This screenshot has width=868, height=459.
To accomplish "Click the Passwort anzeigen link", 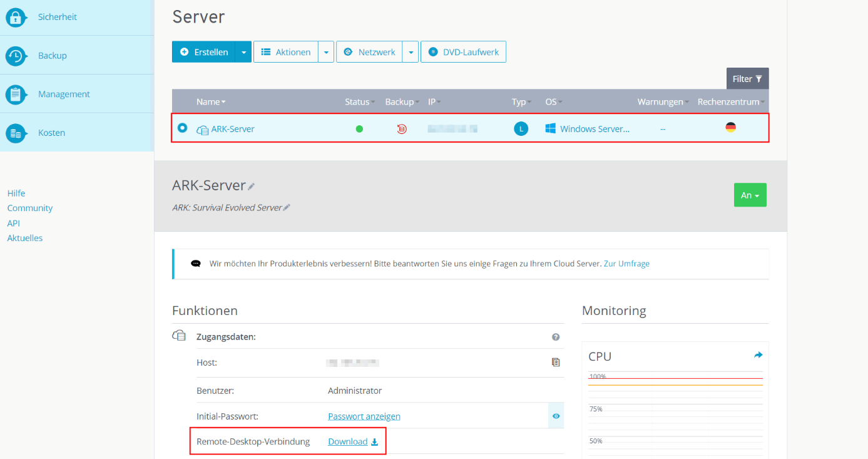I will click(x=364, y=416).
